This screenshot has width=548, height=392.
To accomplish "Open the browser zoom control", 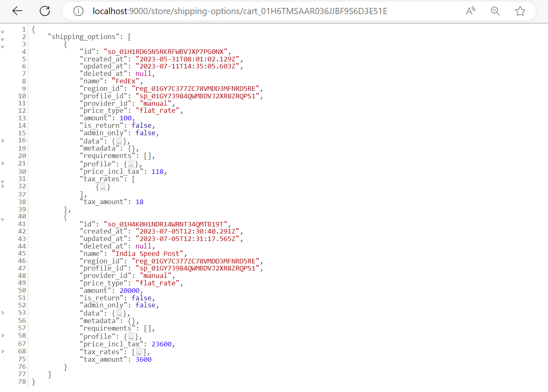I will (x=495, y=11).
